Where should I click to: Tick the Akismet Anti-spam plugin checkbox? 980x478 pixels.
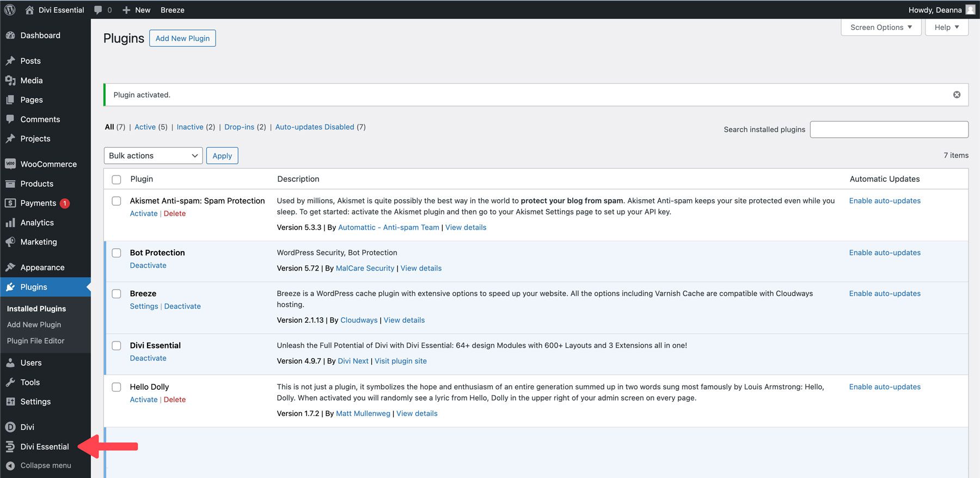coord(117,201)
